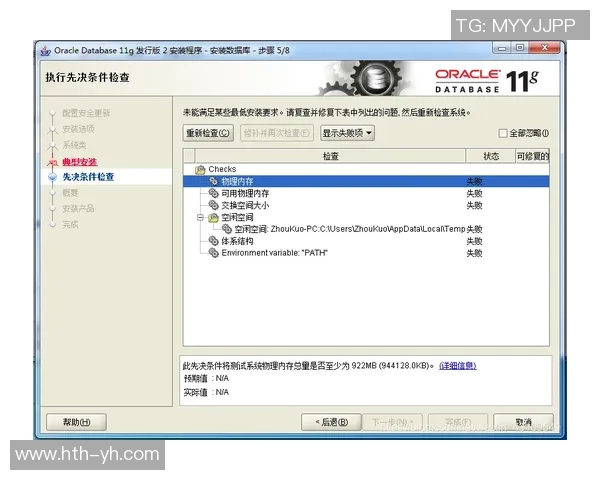Click the gear icon beside 体系结构 row

click(213, 241)
